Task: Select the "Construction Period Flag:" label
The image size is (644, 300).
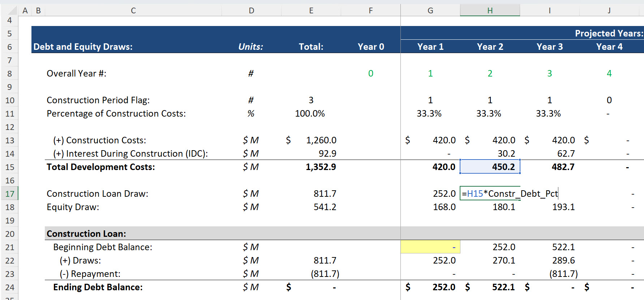Action: (x=98, y=100)
